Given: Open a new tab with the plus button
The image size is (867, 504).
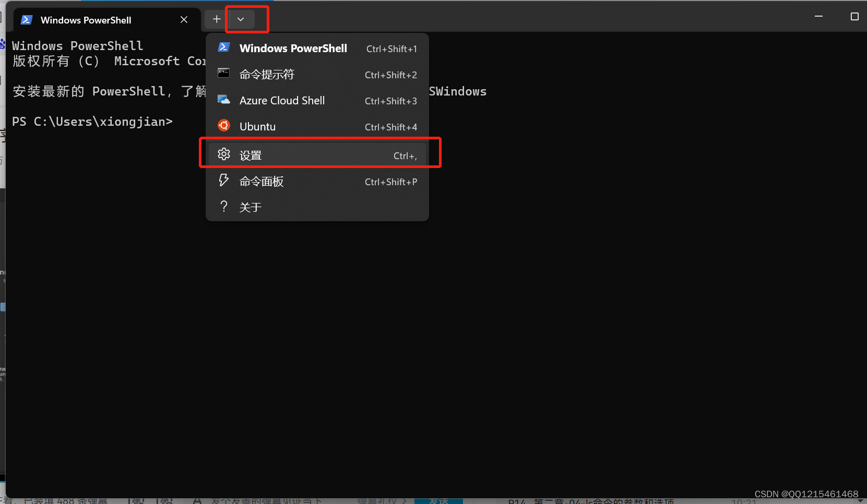Looking at the screenshot, I should pyautogui.click(x=217, y=19).
